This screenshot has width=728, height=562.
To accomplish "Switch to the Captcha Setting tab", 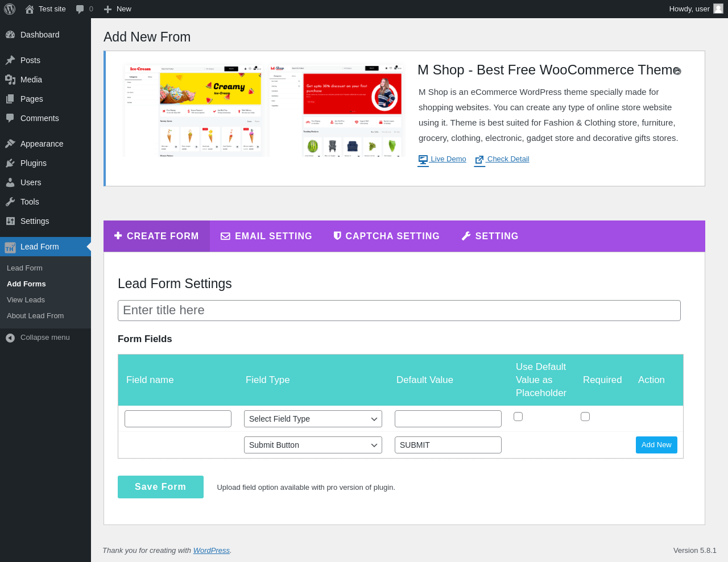I will 387,236.
